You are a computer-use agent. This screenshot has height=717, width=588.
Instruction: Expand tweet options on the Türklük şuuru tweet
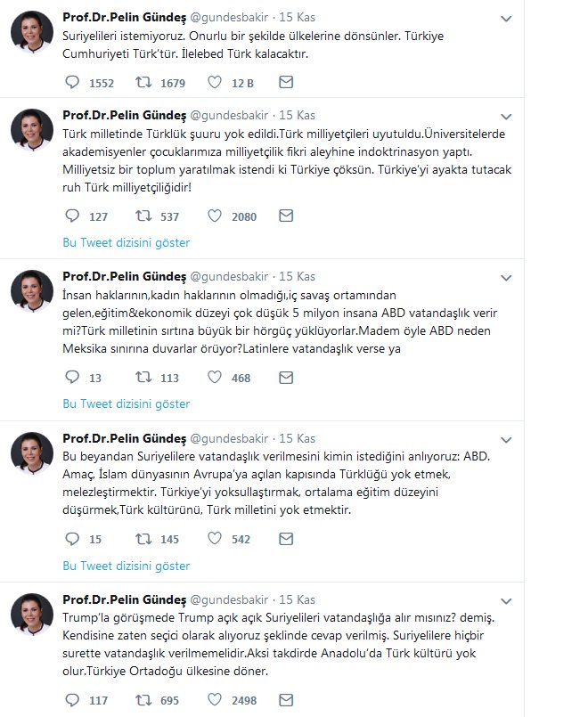507,118
